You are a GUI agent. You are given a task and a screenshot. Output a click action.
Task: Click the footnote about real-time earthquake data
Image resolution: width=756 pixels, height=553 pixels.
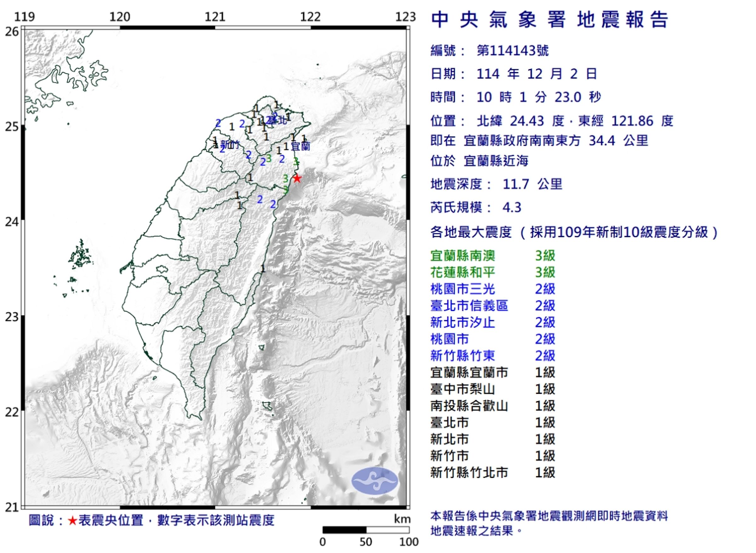(x=549, y=524)
